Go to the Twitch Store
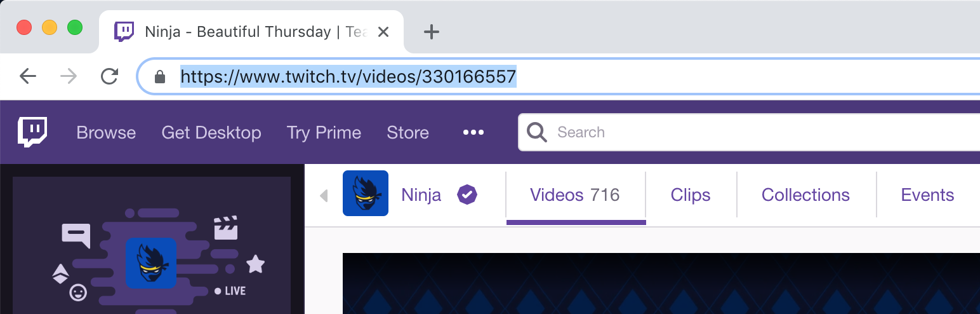 [x=407, y=132]
